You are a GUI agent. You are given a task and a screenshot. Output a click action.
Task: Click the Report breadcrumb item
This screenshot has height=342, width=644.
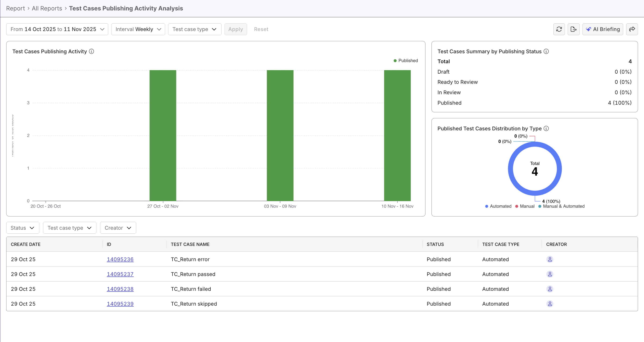pos(15,8)
